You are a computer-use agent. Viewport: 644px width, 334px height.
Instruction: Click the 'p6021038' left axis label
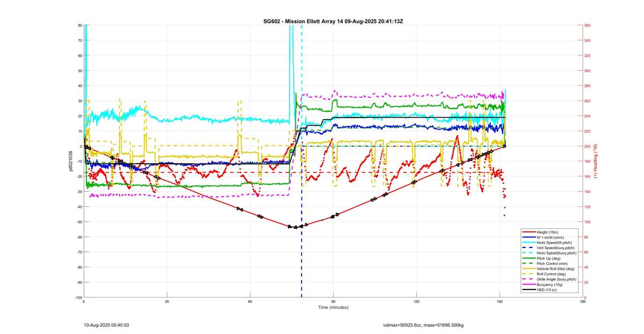[x=70, y=162]
